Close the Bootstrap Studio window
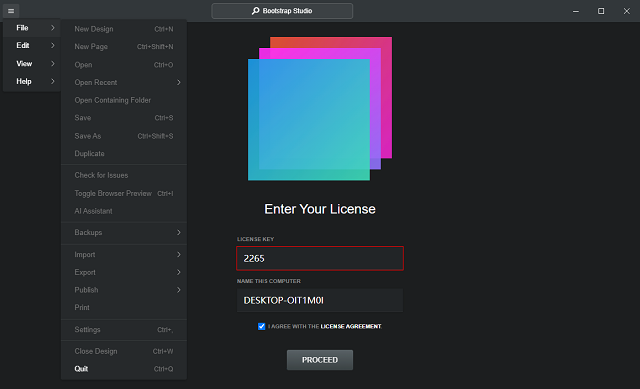 (627, 11)
